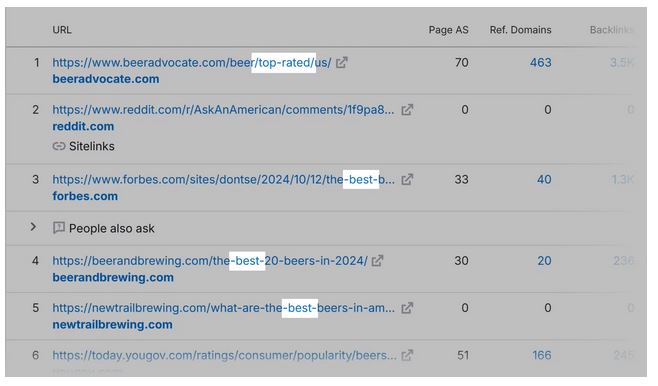658x386 pixels.
Task: Open the beeradvocate.com top-rated URL
Action: [x=192, y=63]
